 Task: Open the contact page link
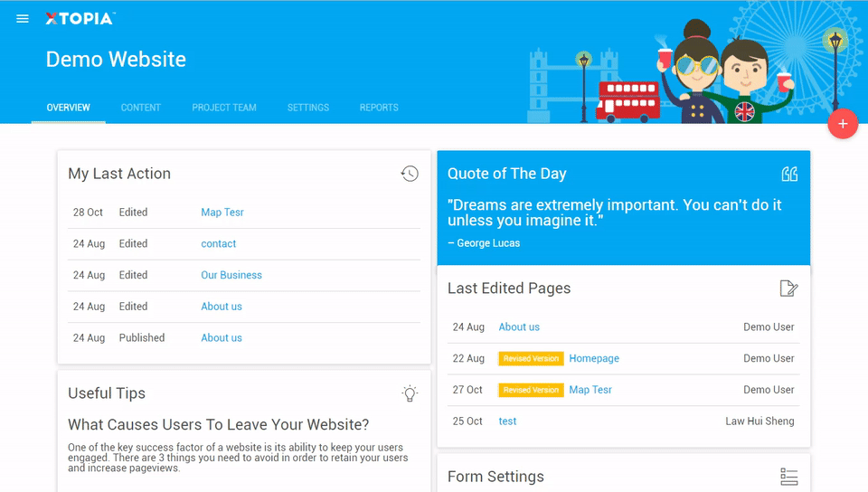coord(219,244)
